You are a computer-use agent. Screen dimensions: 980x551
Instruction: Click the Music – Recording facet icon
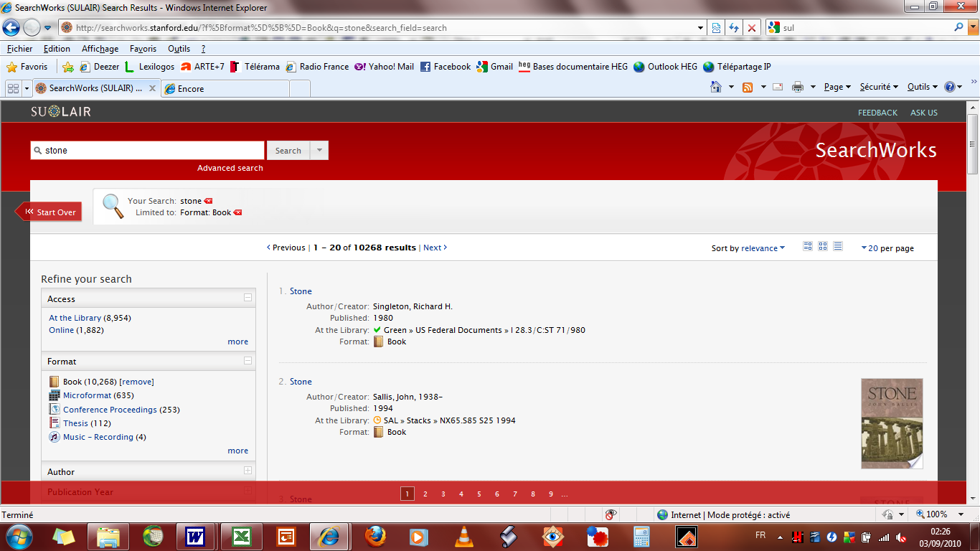point(55,437)
